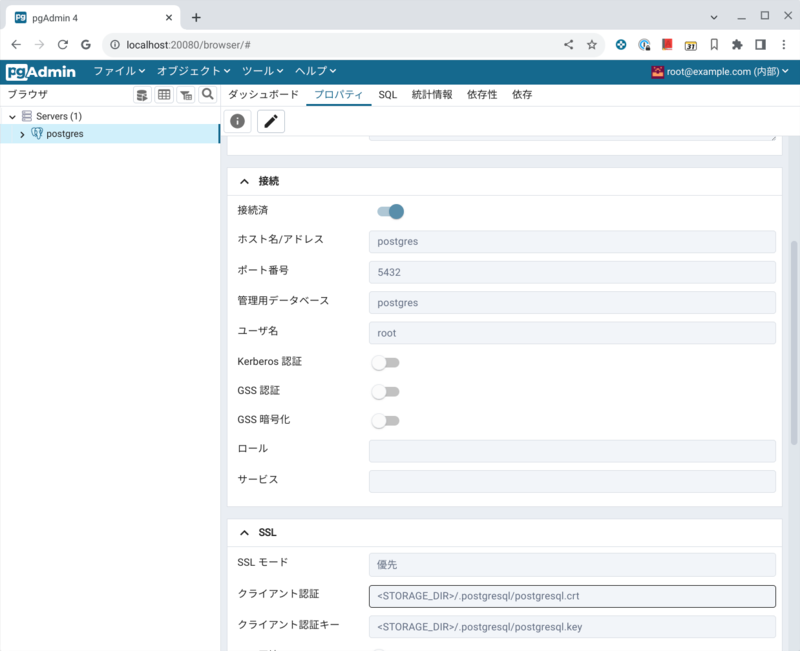Screen dimensions: 800x651
Task: Open the root@example.com user dropdown
Action: 720,71
